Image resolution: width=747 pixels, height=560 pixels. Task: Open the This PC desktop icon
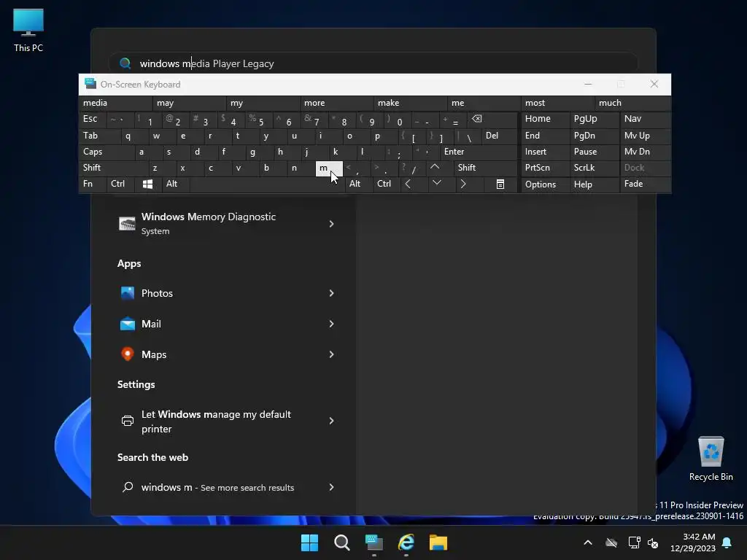[28, 31]
